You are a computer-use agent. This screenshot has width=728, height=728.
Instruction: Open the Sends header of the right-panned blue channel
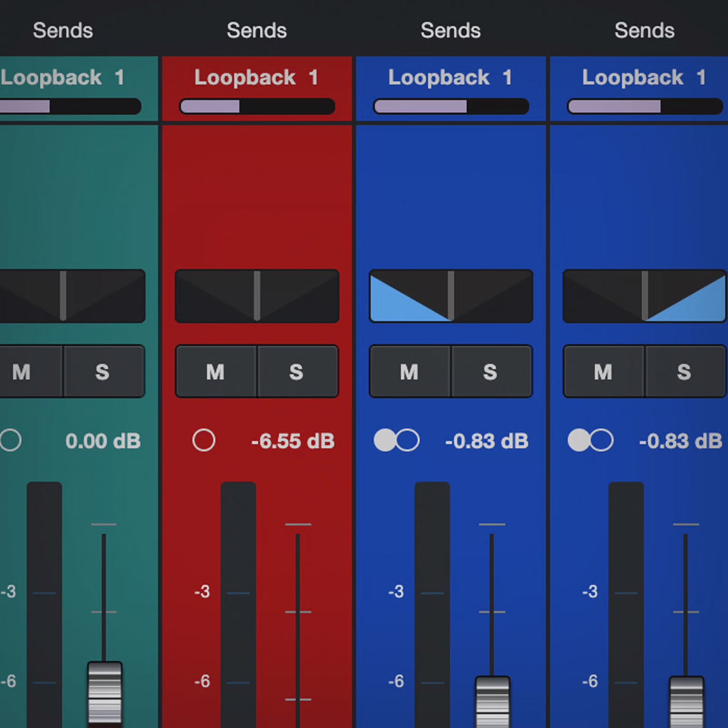[x=644, y=30]
